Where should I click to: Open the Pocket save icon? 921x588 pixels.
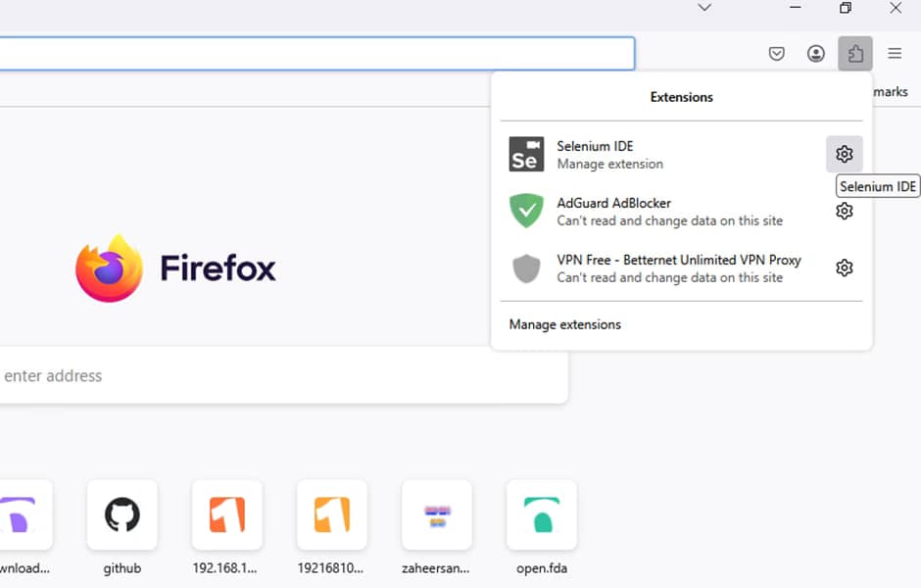pos(777,54)
